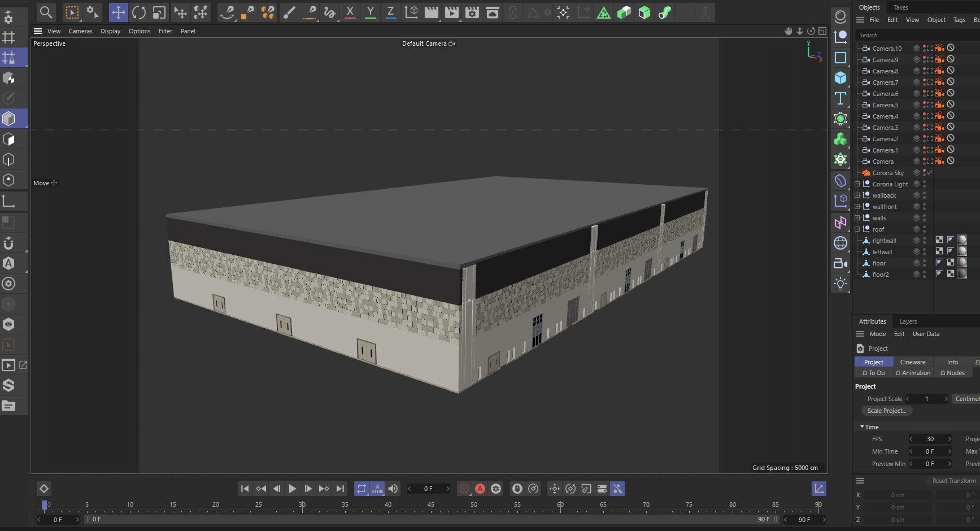
Task: Click the Render View clapperboard icon
Action: pyautogui.click(x=432, y=12)
